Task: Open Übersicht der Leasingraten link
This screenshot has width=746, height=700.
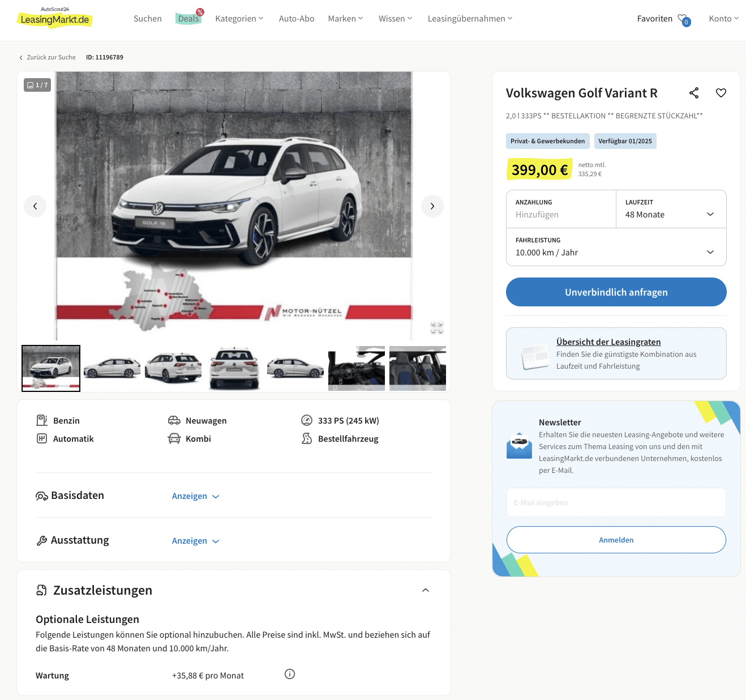Action: tap(608, 342)
